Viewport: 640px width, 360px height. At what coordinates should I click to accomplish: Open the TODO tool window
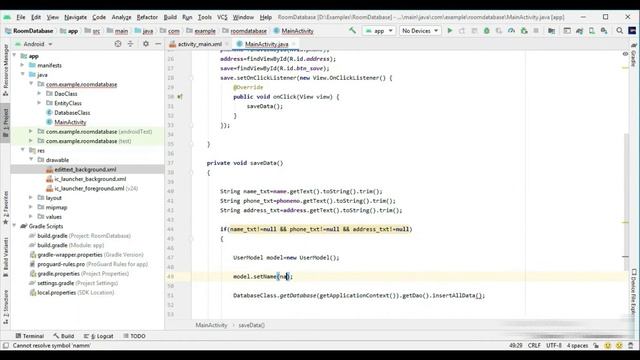tap(134, 336)
